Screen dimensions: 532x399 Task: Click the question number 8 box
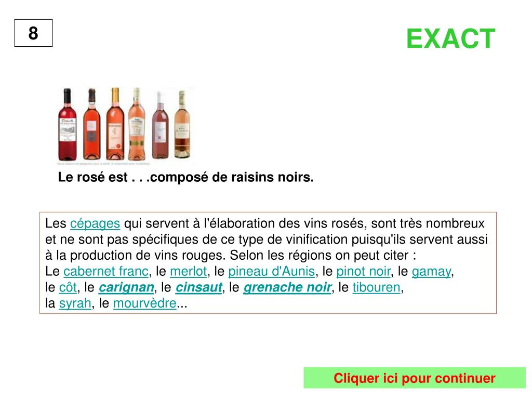pyautogui.click(x=33, y=33)
